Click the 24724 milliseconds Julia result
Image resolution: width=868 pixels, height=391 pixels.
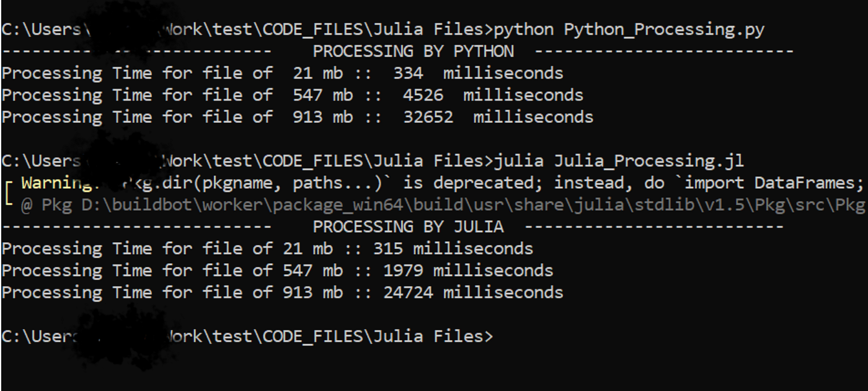point(473,292)
